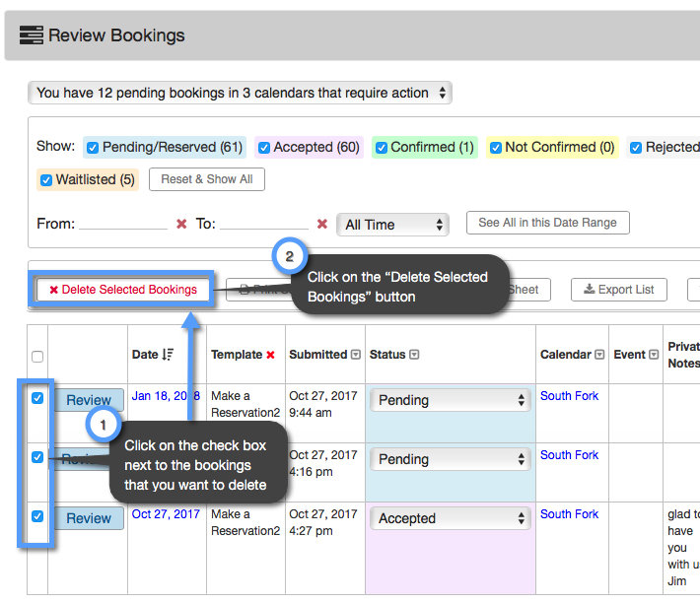Open the Jan 18, 2018 date link
Viewport: 700px width, 603px height.
pyautogui.click(x=166, y=396)
